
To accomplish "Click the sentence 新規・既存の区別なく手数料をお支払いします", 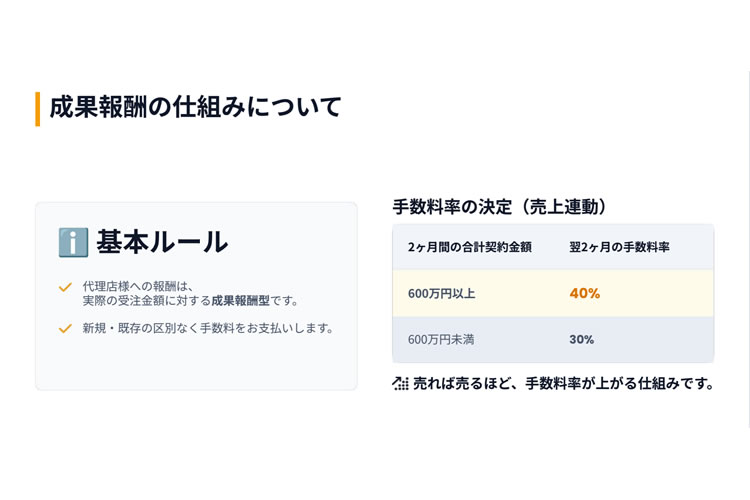I will [208, 328].
